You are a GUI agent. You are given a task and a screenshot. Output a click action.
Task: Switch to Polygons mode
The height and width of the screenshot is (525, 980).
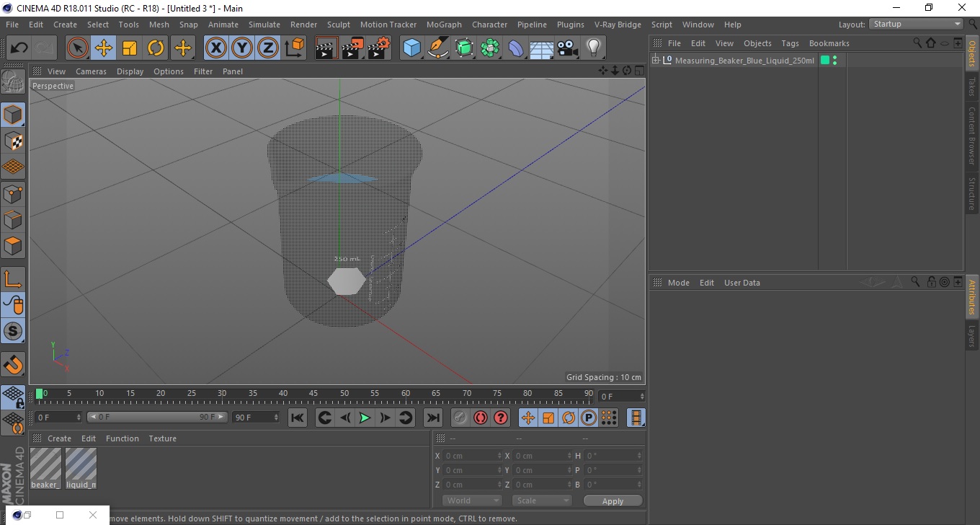[x=13, y=245]
